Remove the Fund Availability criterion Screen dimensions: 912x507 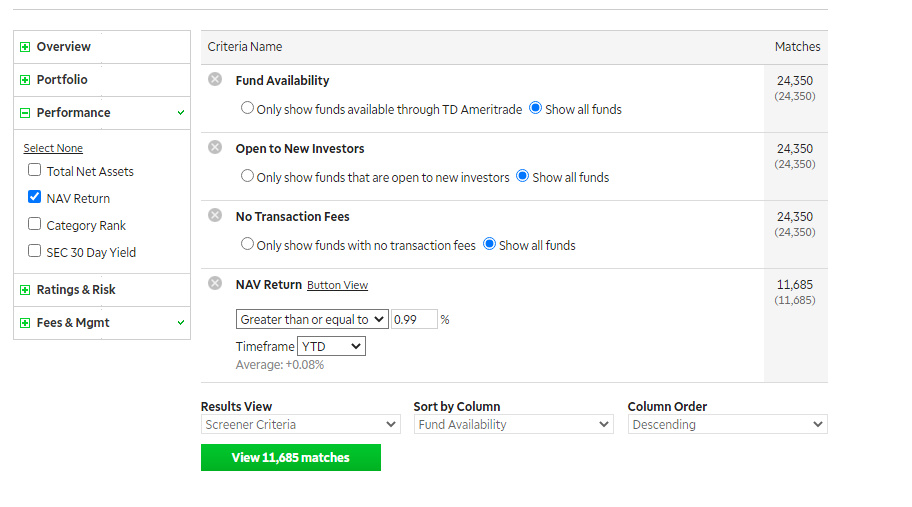click(x=215, y=79)
